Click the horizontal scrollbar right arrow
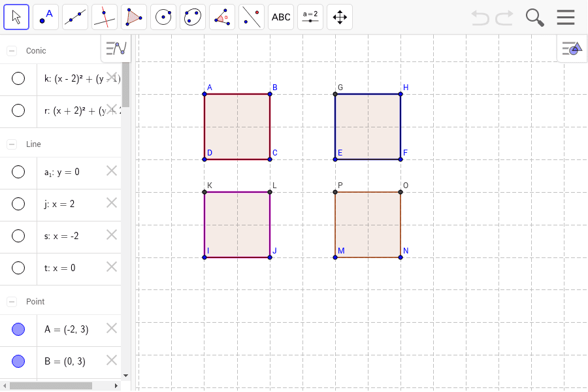The height and width of the screenshot is (392, 588). coord(116,385)
